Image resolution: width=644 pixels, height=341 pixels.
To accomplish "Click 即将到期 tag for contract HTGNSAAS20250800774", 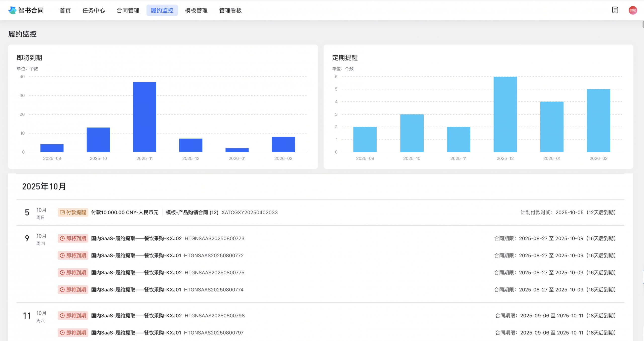I will point(73,290).
